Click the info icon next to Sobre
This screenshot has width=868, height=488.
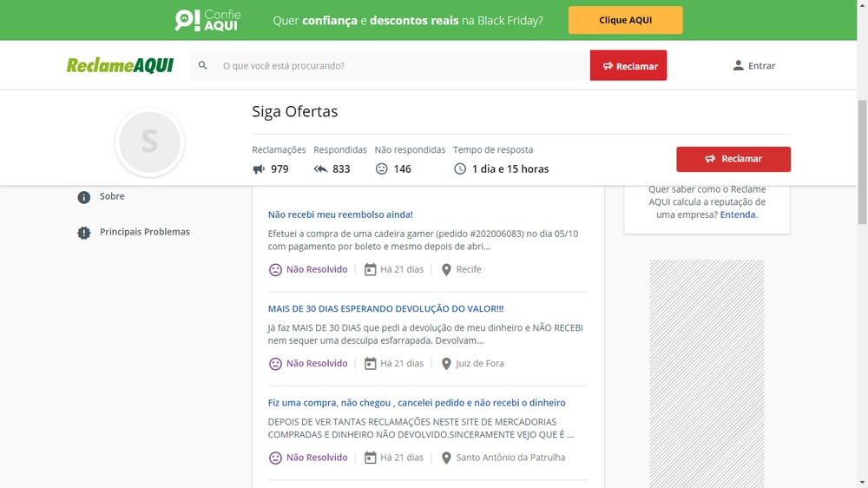[x=83, y=197]
